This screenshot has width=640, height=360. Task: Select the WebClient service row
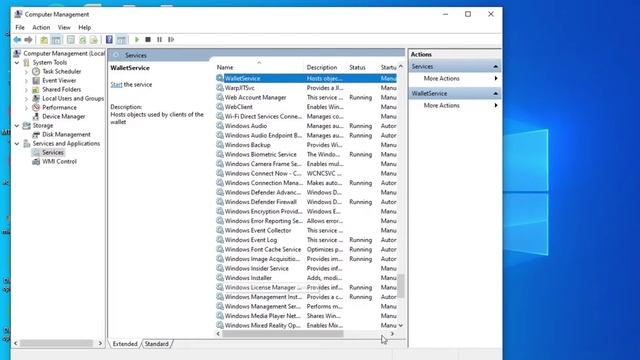point(306,107)
